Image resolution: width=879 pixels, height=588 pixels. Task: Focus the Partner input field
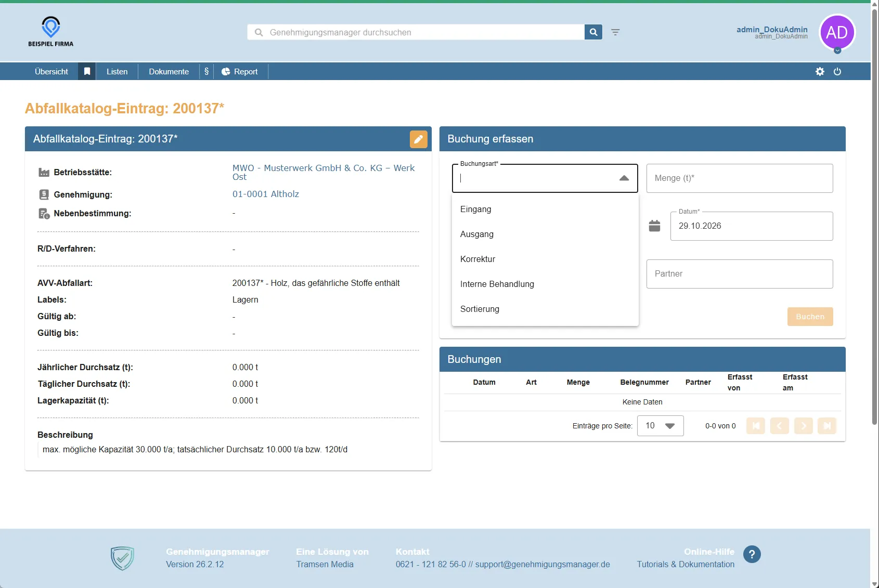740,274
